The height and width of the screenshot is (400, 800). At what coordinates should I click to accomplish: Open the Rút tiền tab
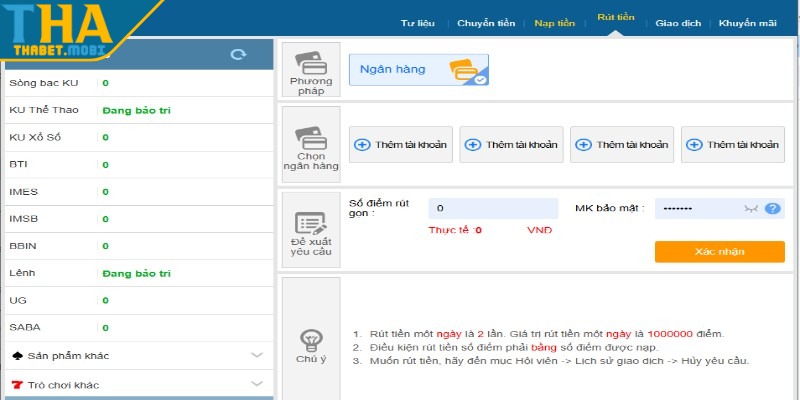610,19
